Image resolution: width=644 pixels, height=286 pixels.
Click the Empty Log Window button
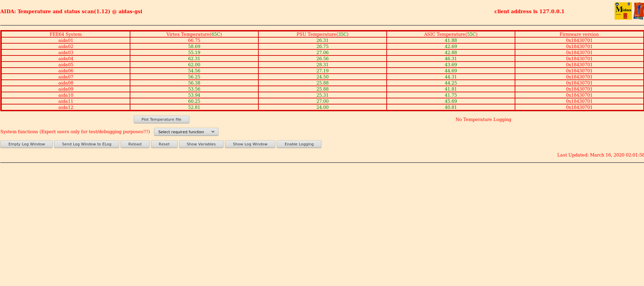27,144
